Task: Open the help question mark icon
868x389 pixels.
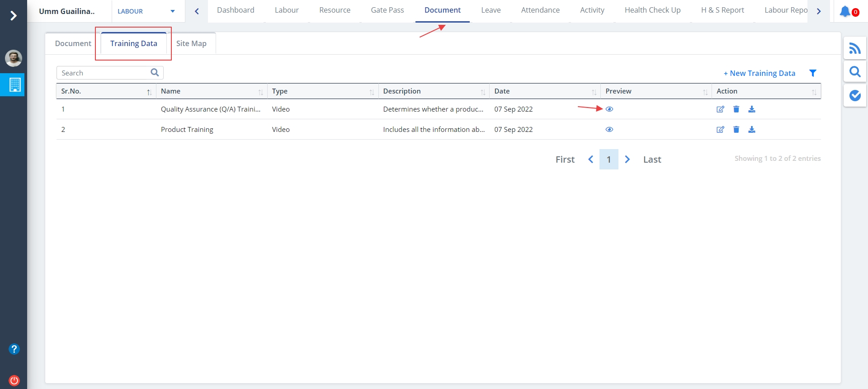Action: pos(14,349)
